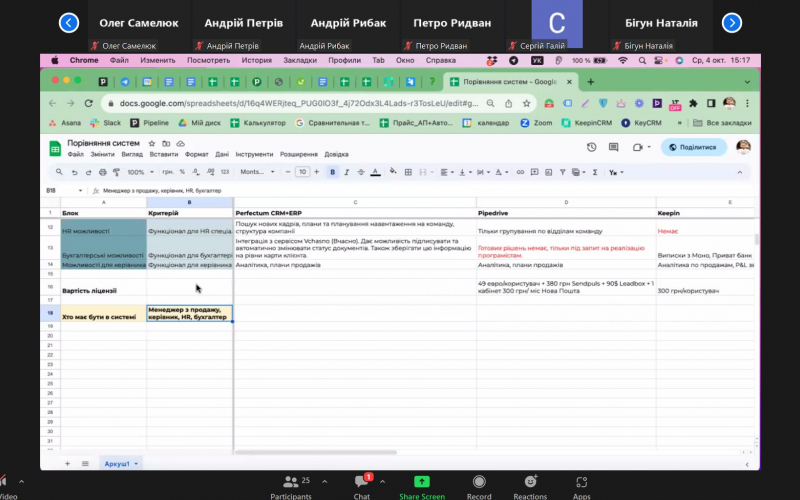This screenshot has height=500, width=800.
Task: Open the borders tool
Action: (408, 172)
